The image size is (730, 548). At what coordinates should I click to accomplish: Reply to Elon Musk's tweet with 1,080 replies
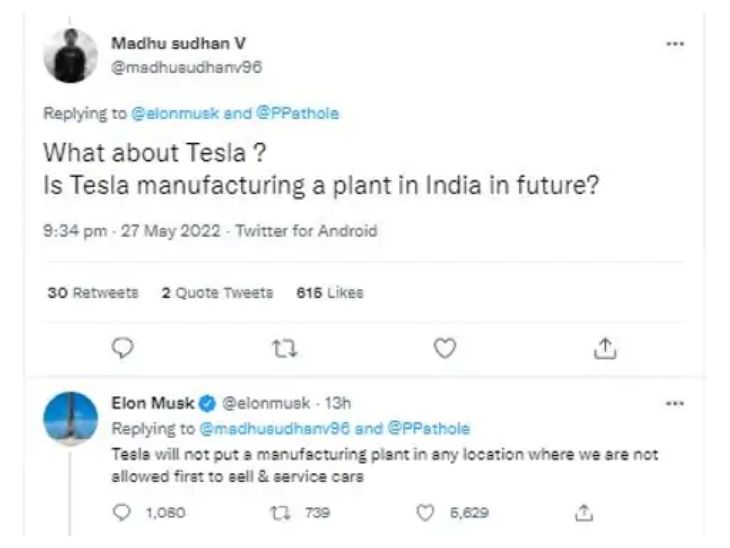pyautogui.click(x=123, y=513)
